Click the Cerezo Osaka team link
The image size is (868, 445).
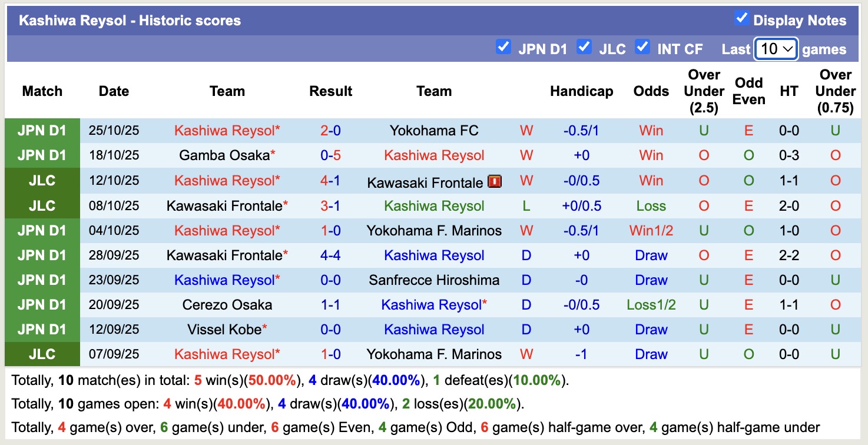227,304
